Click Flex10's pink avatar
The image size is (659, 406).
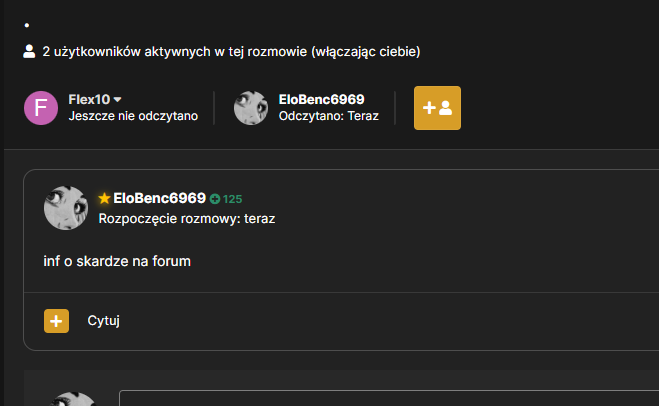(x=41, y=108)
